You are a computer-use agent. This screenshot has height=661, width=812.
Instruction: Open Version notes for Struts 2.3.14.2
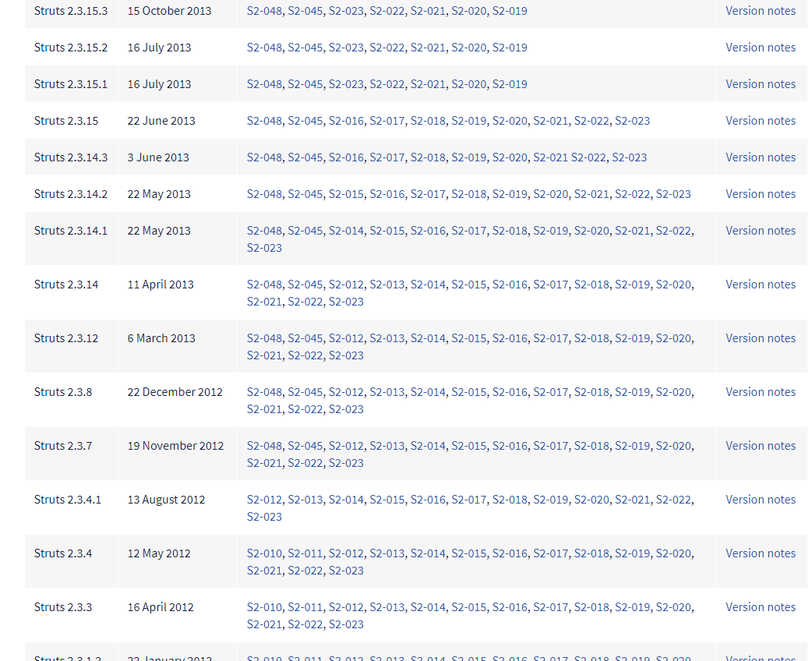pyautogui.click(x=761, y=194)
